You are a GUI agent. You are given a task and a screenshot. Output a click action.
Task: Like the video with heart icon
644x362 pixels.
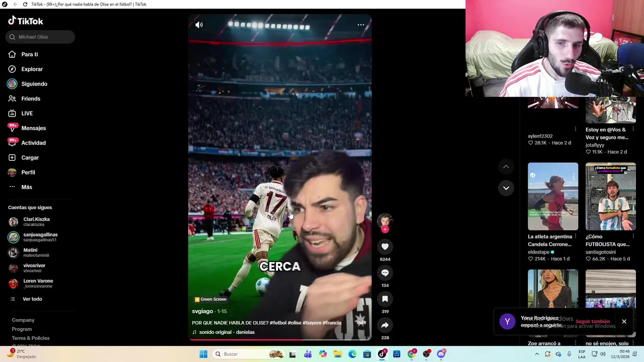[385, 246]
